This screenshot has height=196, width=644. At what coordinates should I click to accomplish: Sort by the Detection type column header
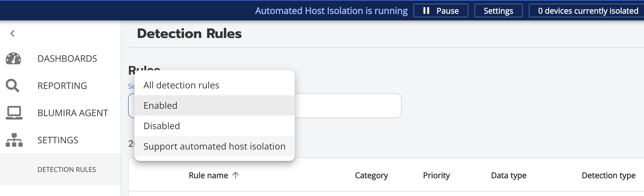pos(608,176)
